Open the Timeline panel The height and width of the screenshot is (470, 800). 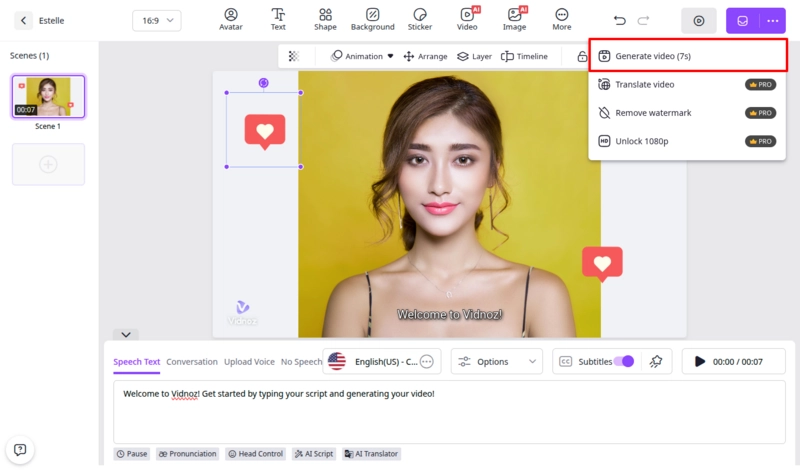[x=524, y=56]
